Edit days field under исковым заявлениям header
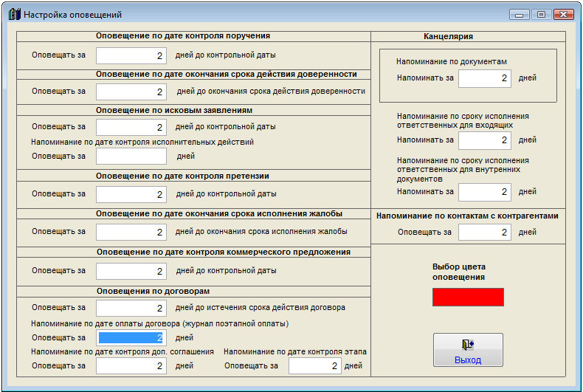Viewport: 583px width, 392px height. pyautogui.click(x=131, y=127)
